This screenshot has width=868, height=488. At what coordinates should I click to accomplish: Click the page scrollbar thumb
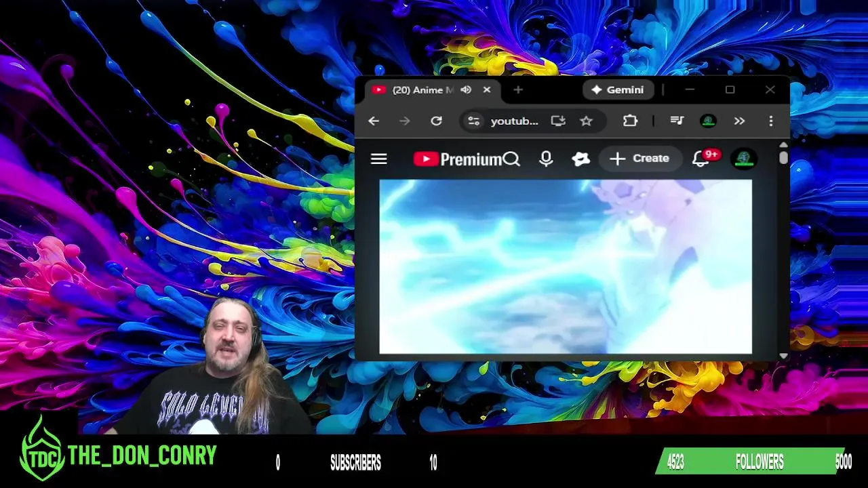(784, 157)
